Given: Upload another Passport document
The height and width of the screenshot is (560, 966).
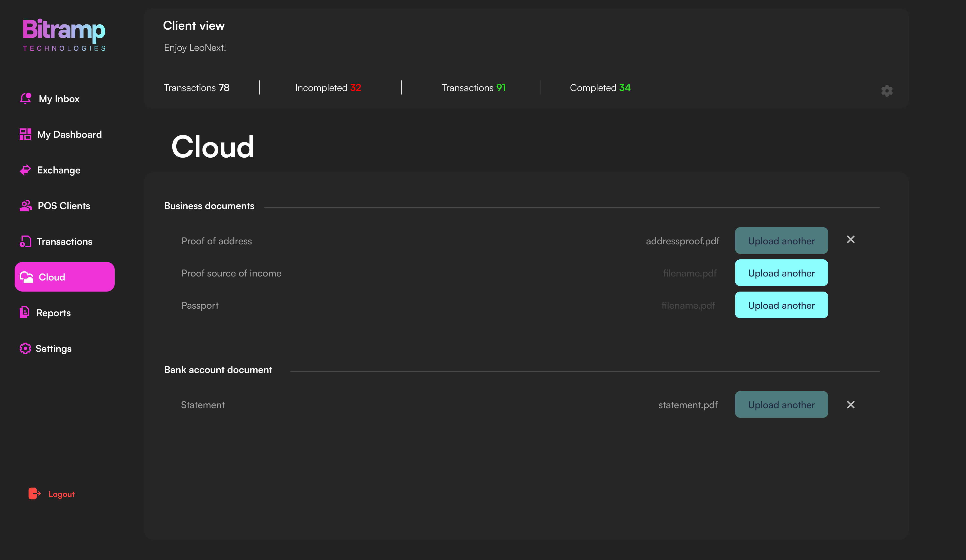Looking at the screenshot, I should point(781,305).
